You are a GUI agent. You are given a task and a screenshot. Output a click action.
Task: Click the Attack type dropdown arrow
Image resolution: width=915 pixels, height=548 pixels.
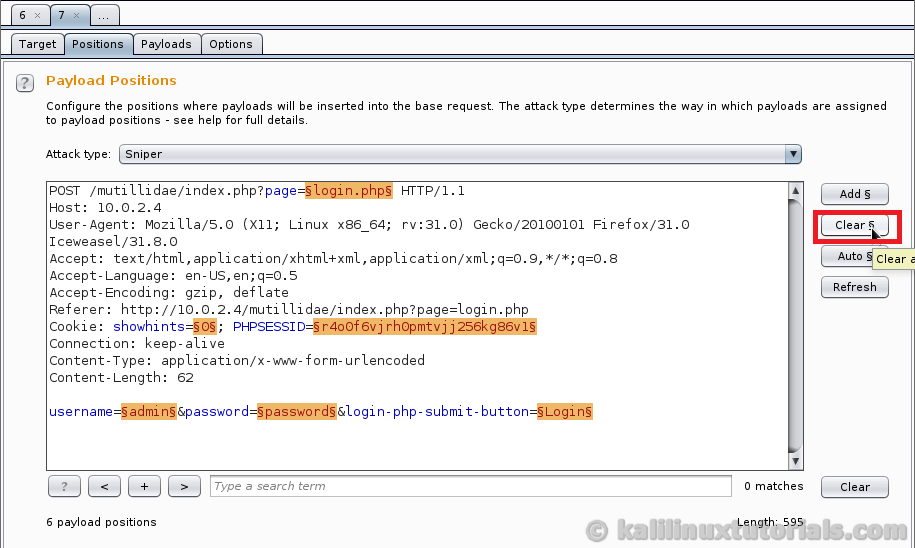pyautogui.click(x=793, y=154)
